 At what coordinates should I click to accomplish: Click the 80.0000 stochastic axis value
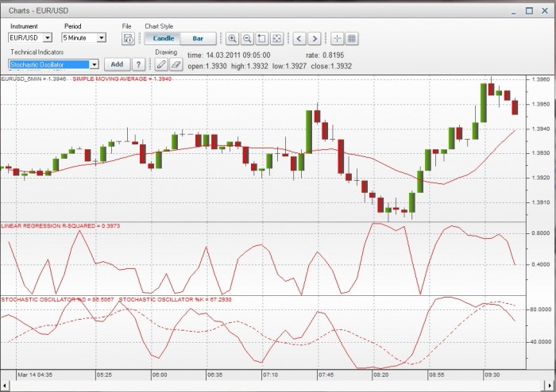(541, 309)
